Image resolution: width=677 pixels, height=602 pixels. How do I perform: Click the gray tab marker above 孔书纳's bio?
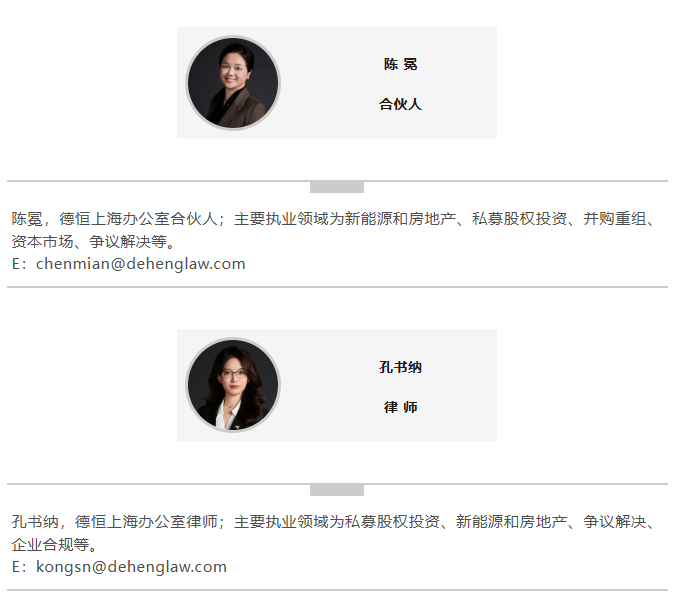pos(337,490)
